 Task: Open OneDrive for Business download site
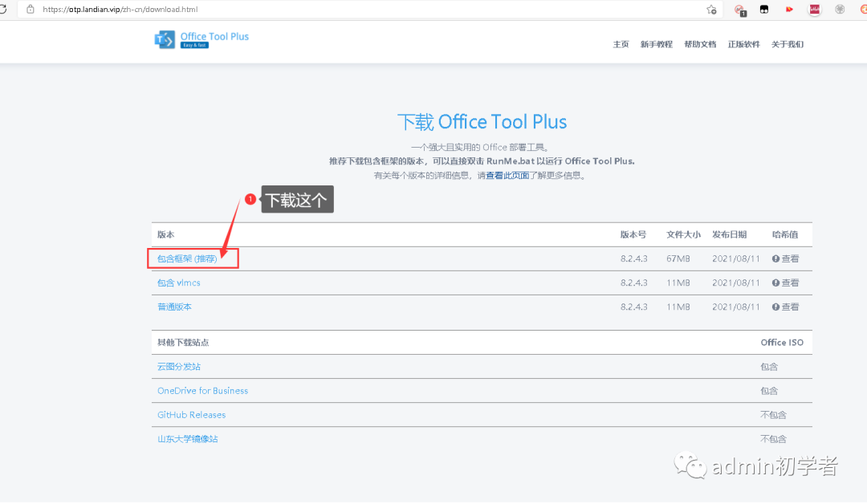coord(202,391)
